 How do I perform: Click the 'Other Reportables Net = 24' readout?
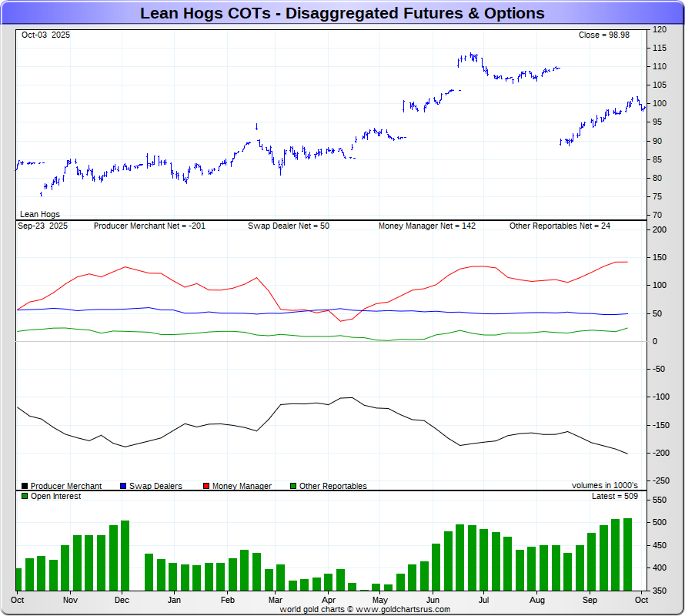tap(560, 226)
